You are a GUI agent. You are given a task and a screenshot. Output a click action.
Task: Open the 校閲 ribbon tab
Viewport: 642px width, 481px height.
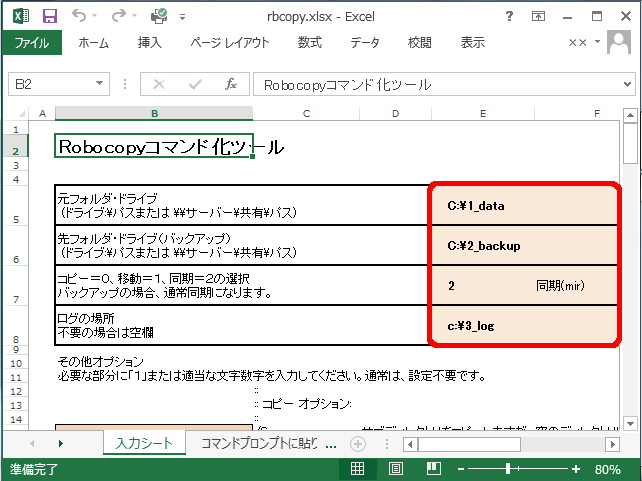tap(420, 43)
